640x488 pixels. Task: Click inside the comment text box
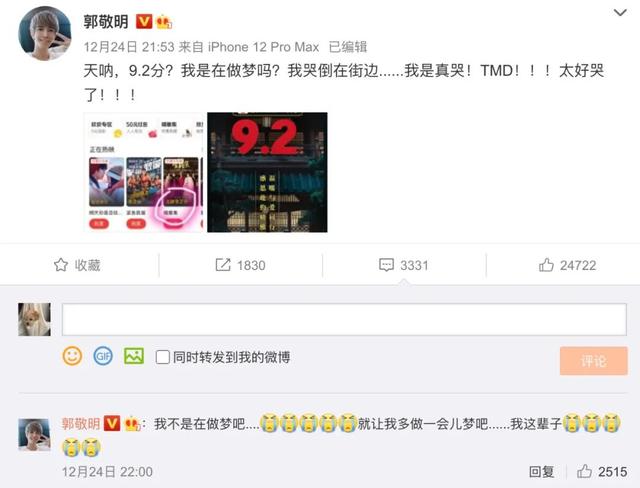click(x=344, y=319)
